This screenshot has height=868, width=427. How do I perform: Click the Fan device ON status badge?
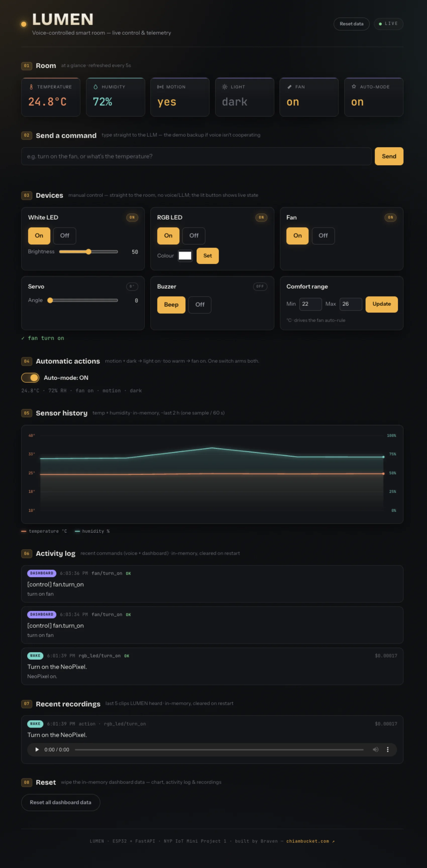click(390, 218)
